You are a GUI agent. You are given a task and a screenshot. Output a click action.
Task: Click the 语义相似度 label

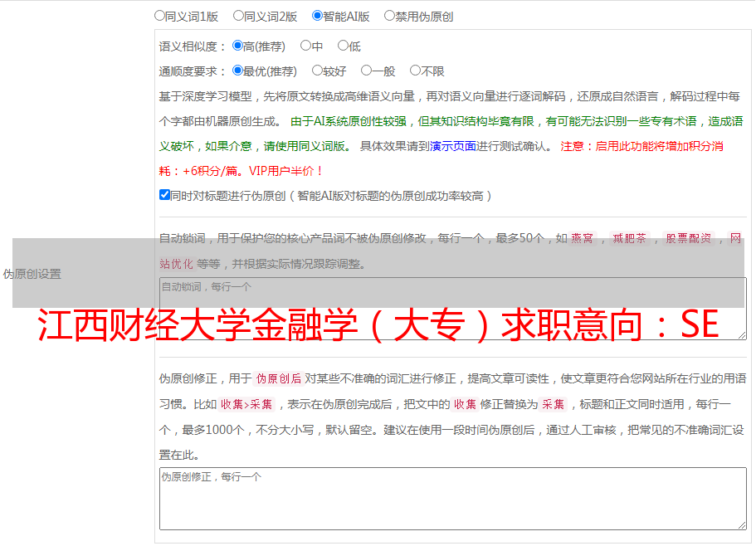coord(192,46)
